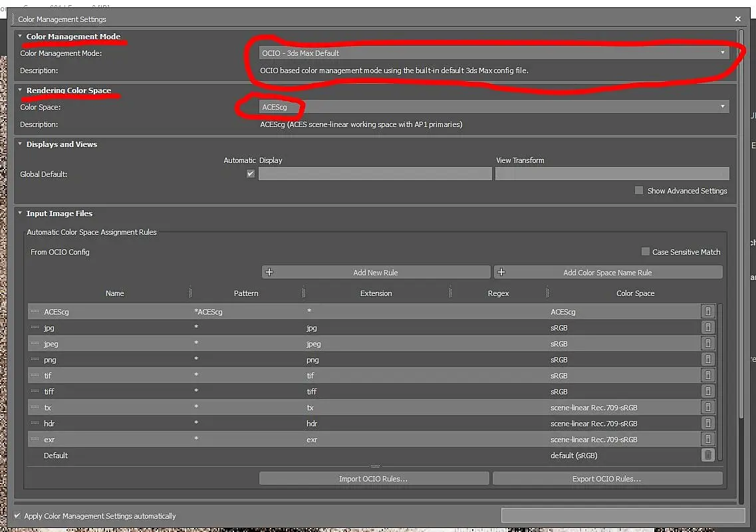Click the Default rule trash icon

click(x=707, y=455)
